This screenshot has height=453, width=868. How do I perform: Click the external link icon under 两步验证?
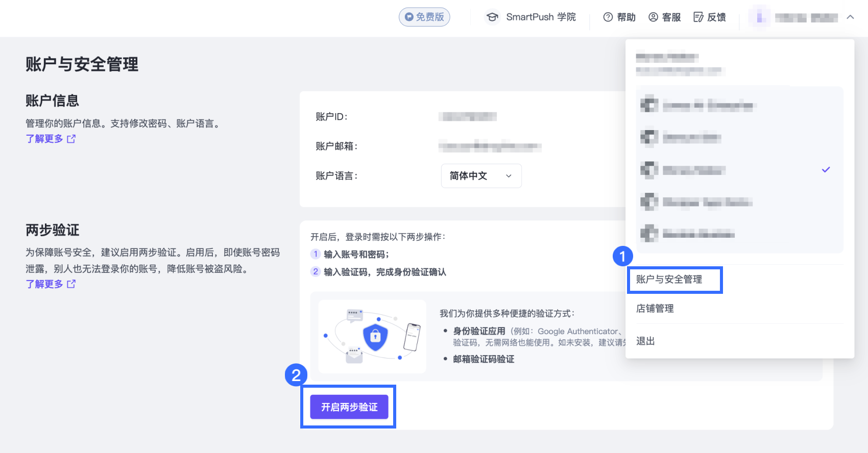pos(71,284)
